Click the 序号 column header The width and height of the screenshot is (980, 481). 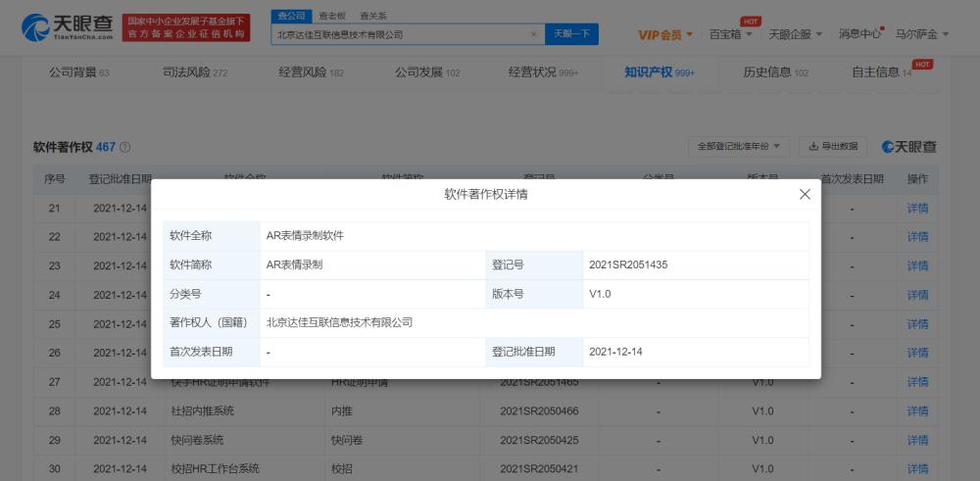tap(54, 179)
